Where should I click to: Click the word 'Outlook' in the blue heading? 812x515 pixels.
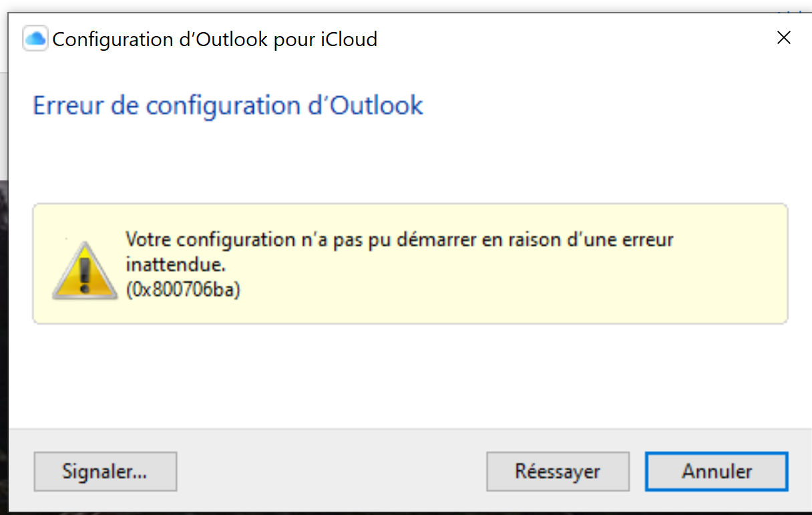[x=379, y=106]
